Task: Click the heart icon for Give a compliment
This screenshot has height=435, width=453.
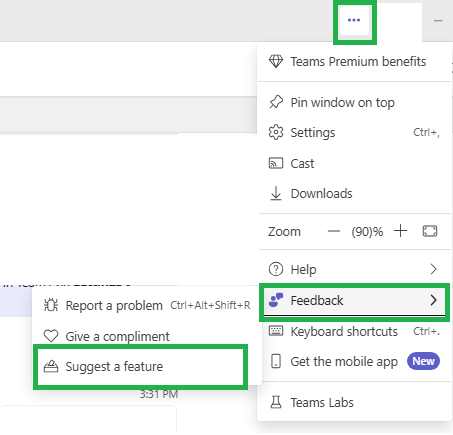Action: click(51, 336)
